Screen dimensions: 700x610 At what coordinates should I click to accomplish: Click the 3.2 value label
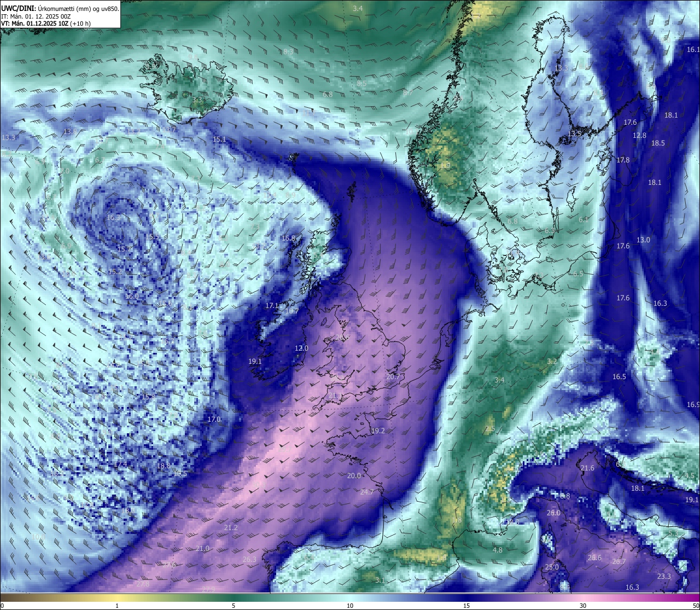tap(552, 362)
